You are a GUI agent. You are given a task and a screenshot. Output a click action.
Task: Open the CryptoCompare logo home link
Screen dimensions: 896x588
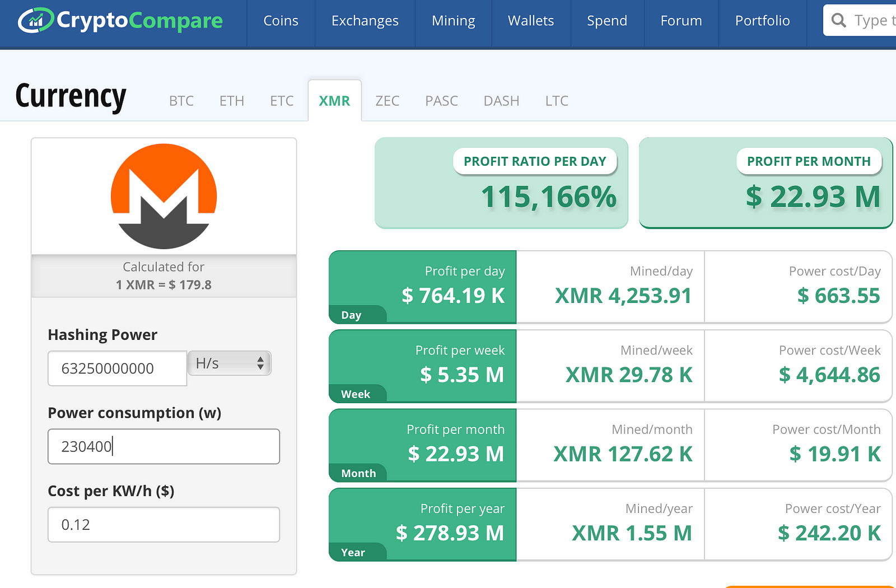120,21
